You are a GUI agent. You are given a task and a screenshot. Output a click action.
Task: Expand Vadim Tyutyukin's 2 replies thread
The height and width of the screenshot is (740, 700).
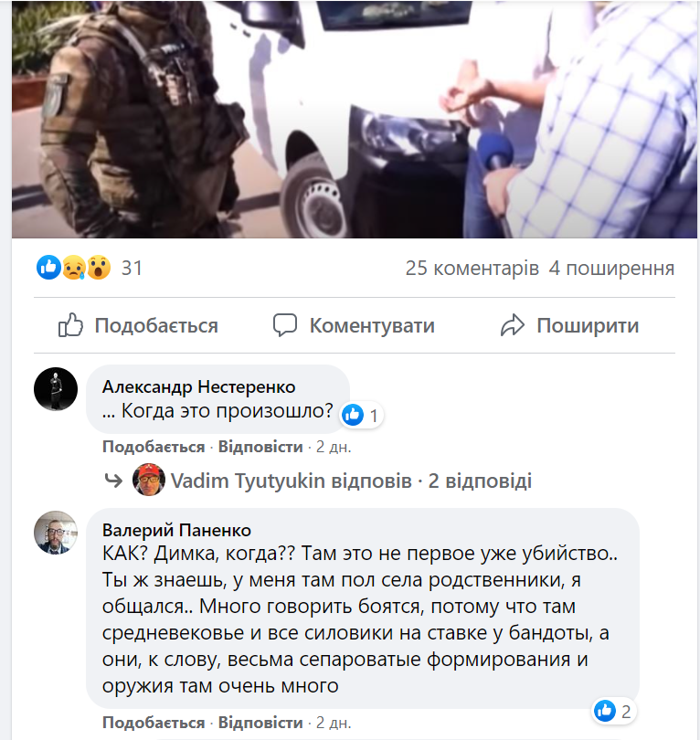click(351, 481)
